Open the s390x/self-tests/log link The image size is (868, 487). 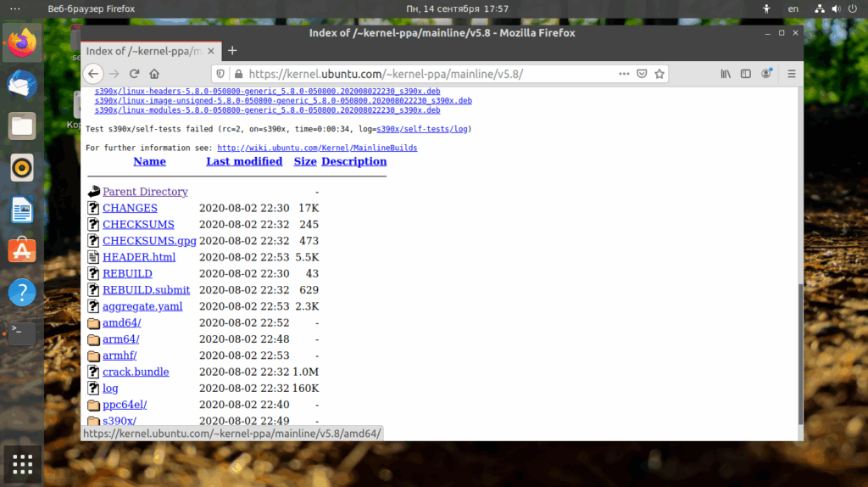click(422, 129)
